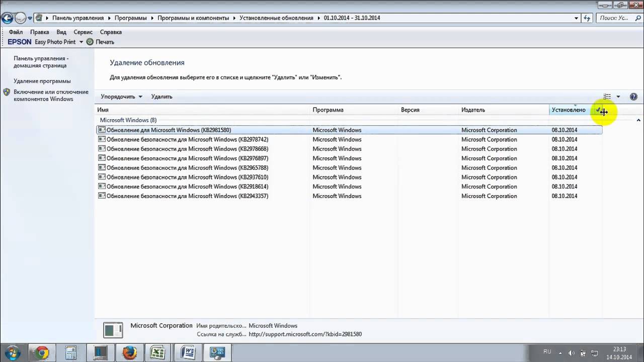The width and height of the screenshot is (644, 362).
Task: Click the volume speaker tray icon
Action: coord(572,353)
